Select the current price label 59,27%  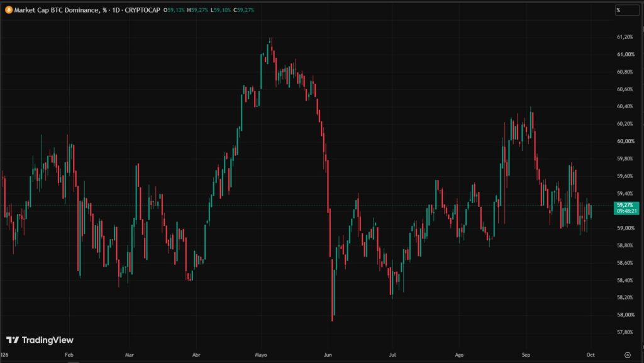625,205
